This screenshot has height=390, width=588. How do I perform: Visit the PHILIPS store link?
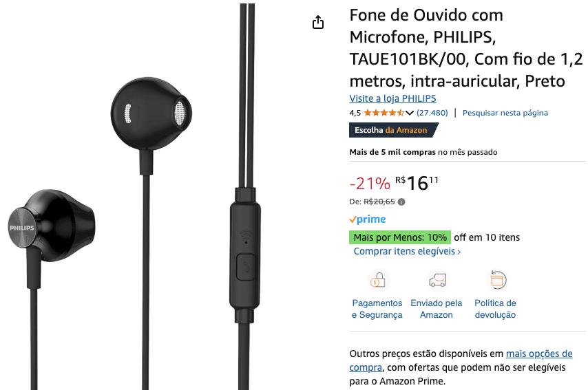pyautogui.click(x=392, y=98)
